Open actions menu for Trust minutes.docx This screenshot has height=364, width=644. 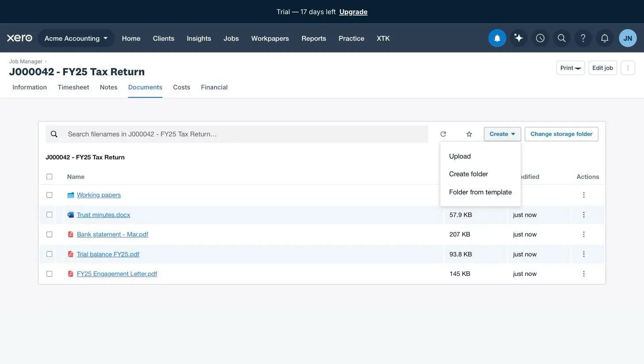pyautogui.click(x=583, y=215)
